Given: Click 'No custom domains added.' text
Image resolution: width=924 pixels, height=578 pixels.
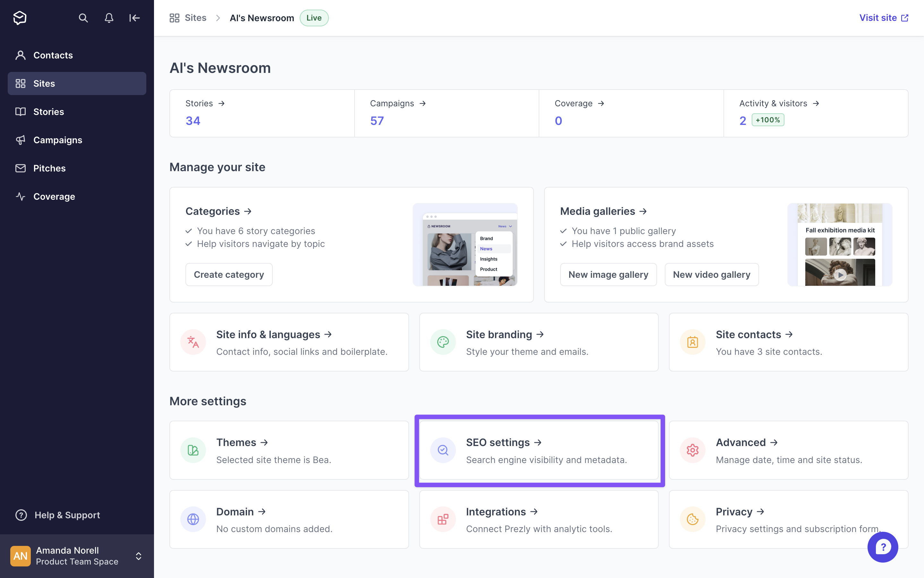Looking at the screenshot, I should point(274,529).
